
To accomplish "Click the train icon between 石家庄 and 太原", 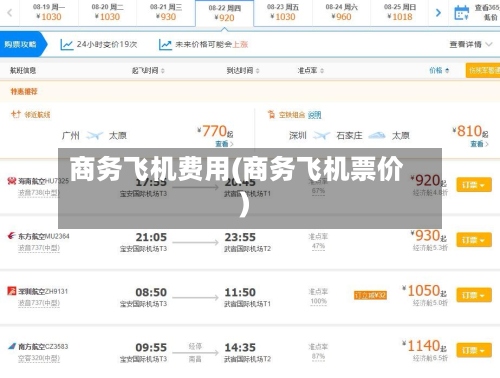I will [x=377, y=135].
